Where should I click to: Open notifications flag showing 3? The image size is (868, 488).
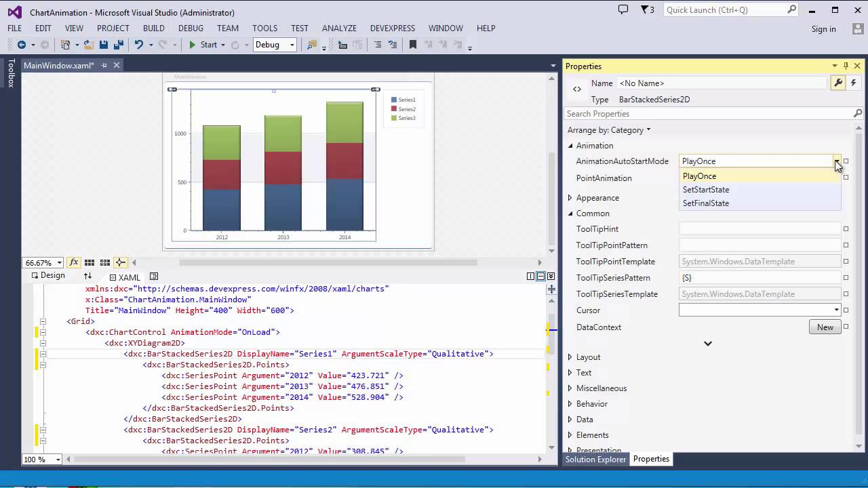(648, 9)
